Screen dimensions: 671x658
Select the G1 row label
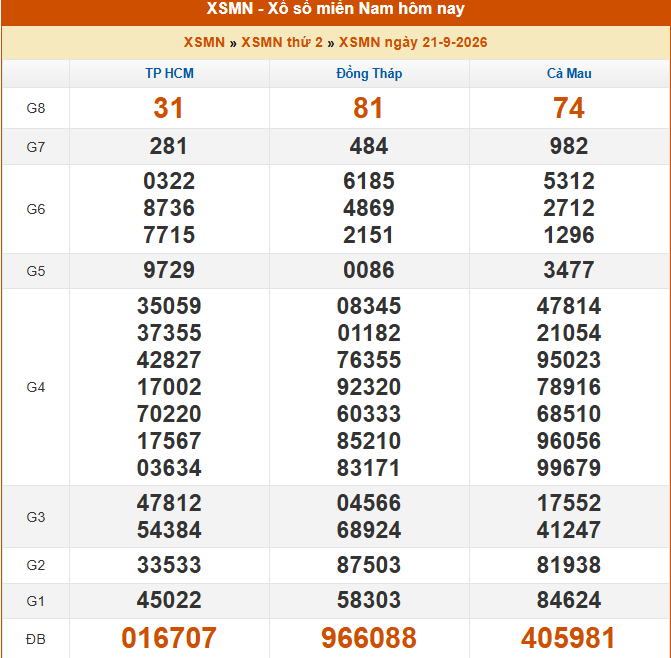click(x=36, y=602)
